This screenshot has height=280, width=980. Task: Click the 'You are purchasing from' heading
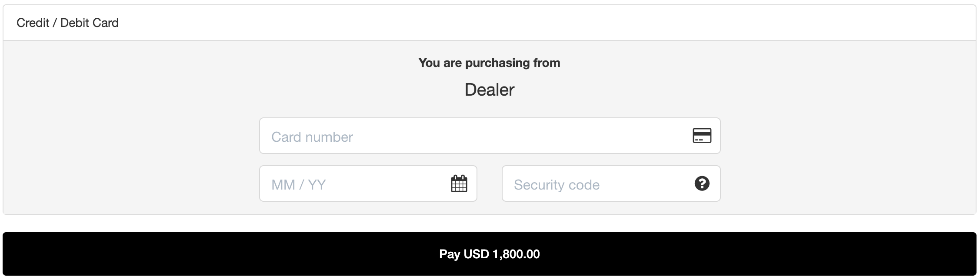click(x=489, y=63)
